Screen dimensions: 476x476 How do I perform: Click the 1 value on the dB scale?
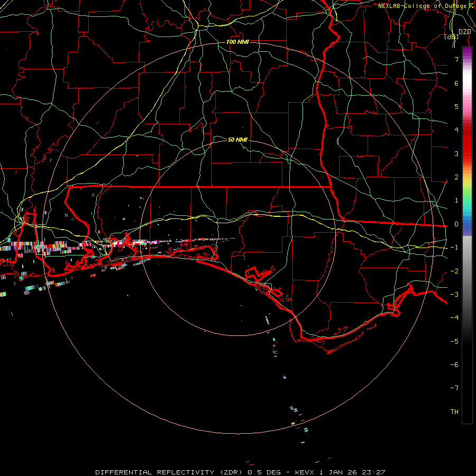tap(456, 200)
